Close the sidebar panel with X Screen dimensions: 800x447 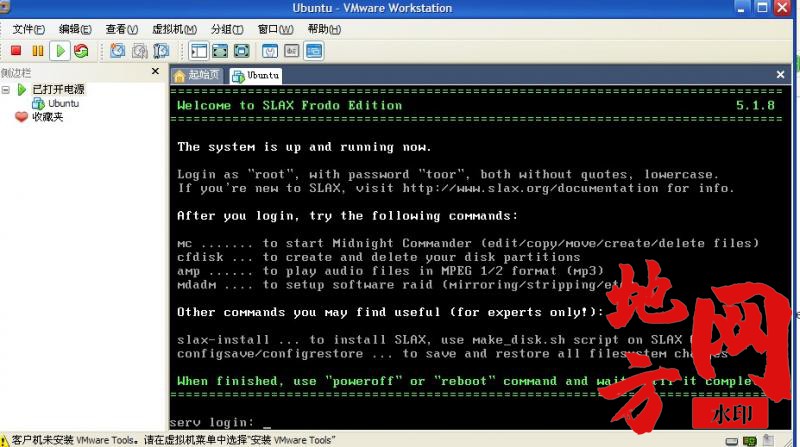[155, 71]
